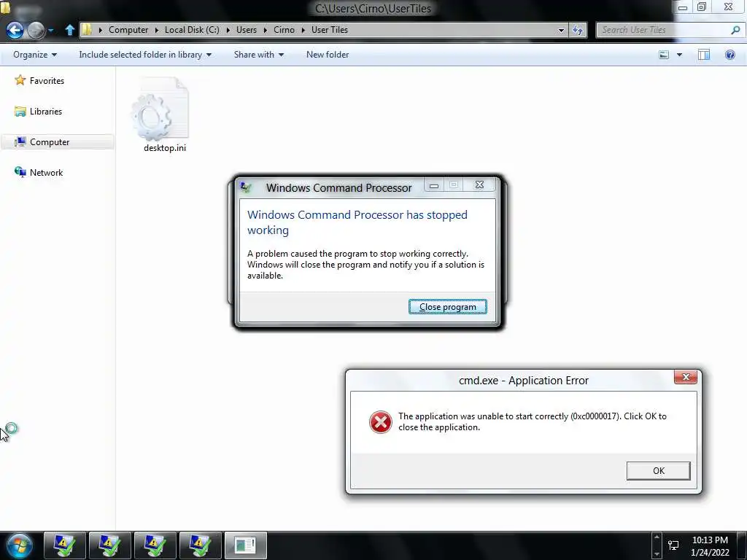
Task: Go up one folder level
Action: tap(69, 30)
